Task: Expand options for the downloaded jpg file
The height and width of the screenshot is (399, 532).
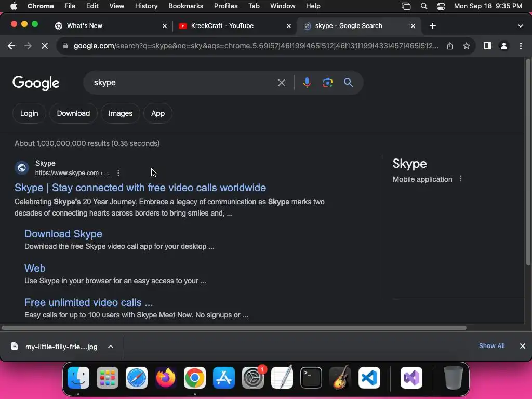Action: 111,347
